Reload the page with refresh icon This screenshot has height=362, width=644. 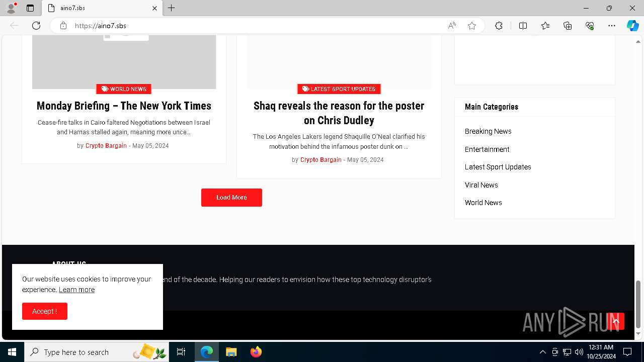click(x=36, y=26)
